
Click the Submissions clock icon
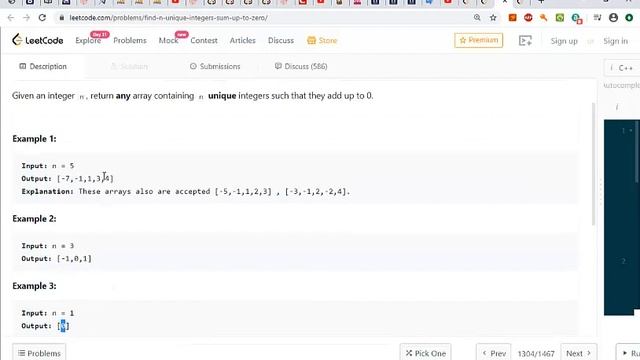click(193, 66)
